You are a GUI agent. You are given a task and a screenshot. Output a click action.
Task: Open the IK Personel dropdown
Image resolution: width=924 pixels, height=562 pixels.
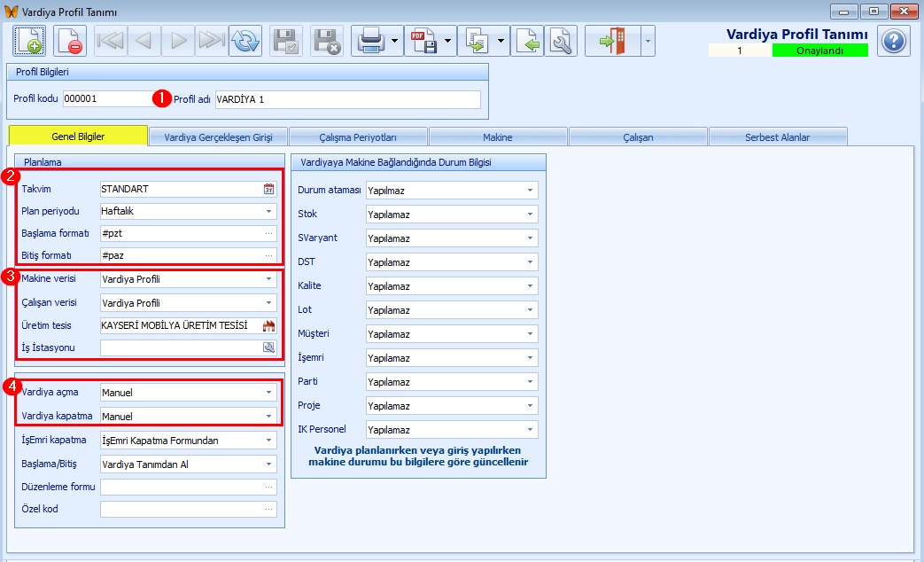click(530, 430)
